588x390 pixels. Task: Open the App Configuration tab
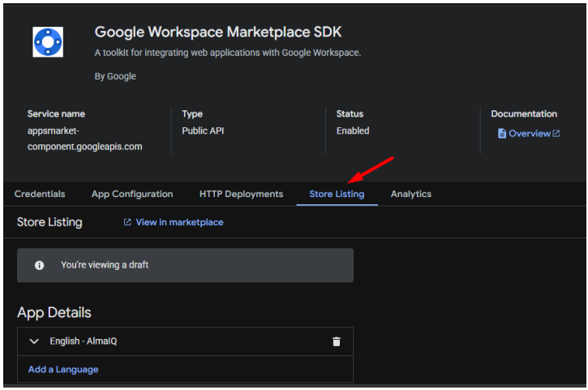(x=132, y=194)
